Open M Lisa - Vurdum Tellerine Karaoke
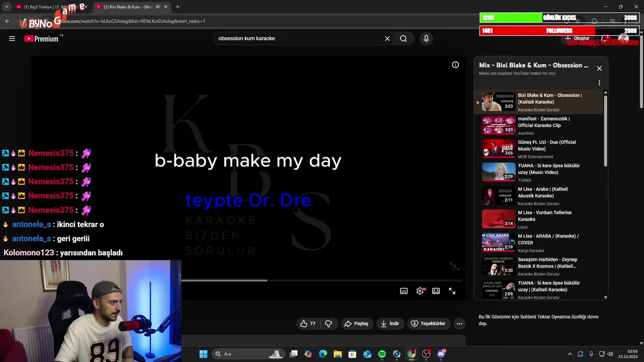The height and width of the screenshot is (362, 644). (539, 220)
